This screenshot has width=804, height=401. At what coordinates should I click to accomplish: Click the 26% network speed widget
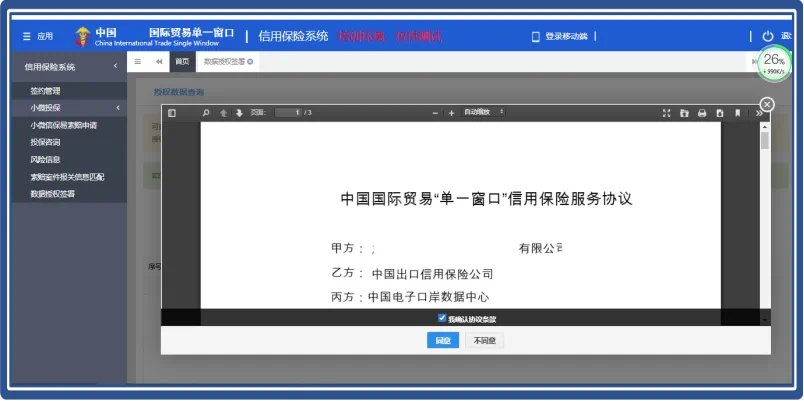[774, 64]
